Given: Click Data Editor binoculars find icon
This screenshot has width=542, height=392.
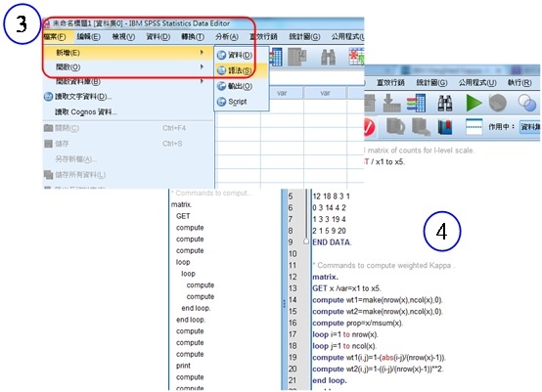Looking at the screenshot, I should tap(328, 57).
